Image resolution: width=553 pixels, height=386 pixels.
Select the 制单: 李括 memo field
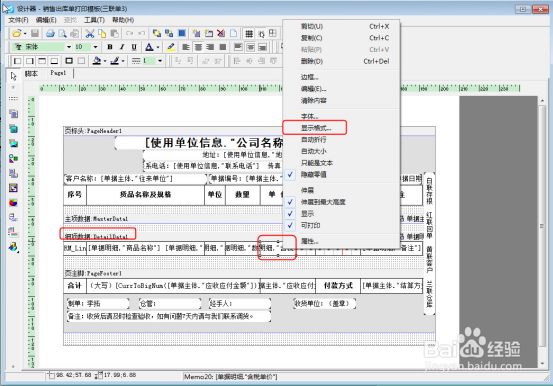tap(98, 303)
